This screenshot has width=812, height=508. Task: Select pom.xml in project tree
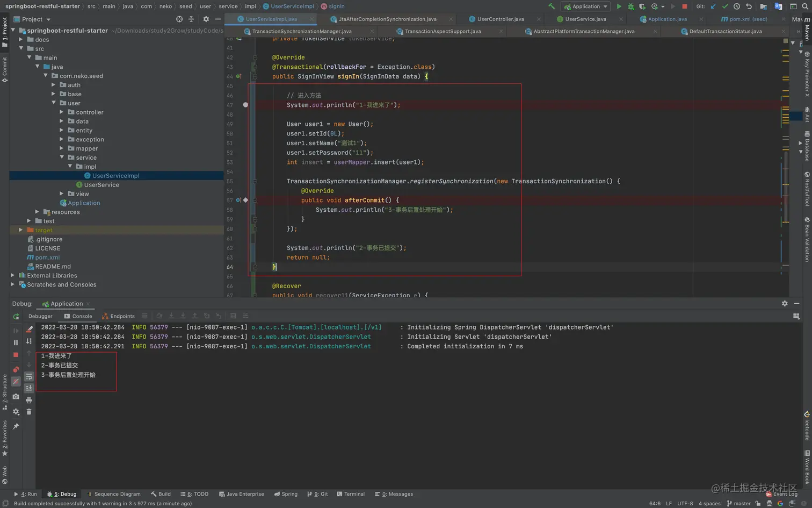[x=47, y=257]
